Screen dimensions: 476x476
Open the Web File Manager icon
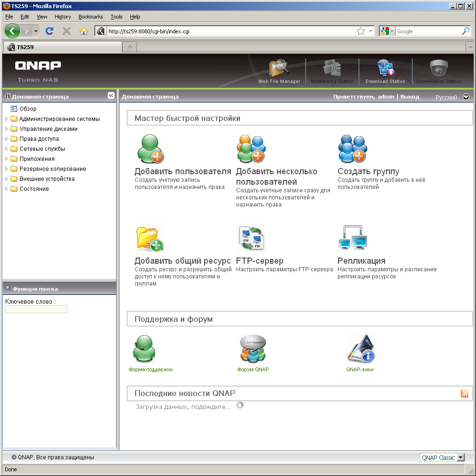(278, 68)
